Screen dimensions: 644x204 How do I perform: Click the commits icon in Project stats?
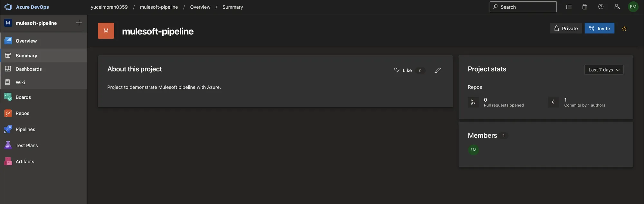point(553,102)
